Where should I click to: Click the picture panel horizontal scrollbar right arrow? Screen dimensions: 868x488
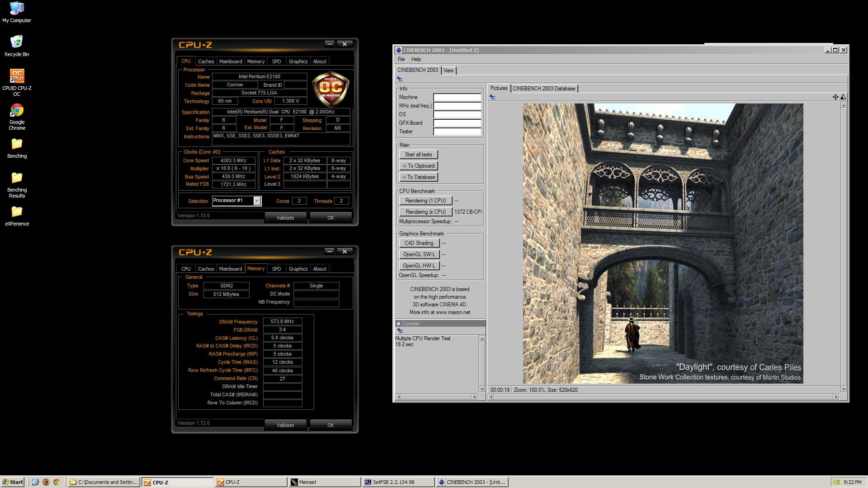click(836, 397)
